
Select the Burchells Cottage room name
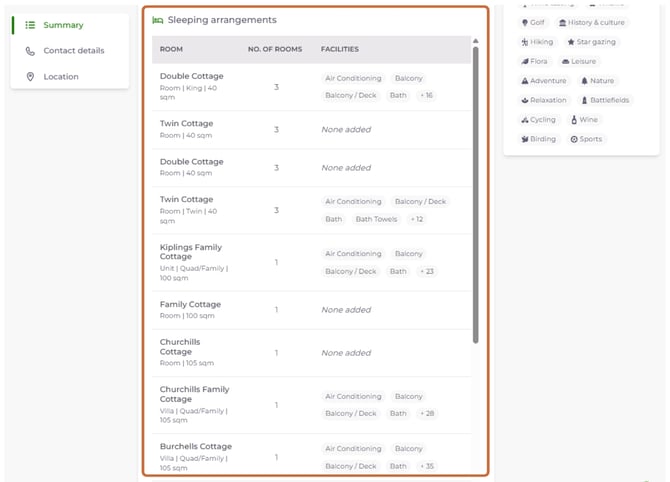pyautogui.click(x=196, y=447)
